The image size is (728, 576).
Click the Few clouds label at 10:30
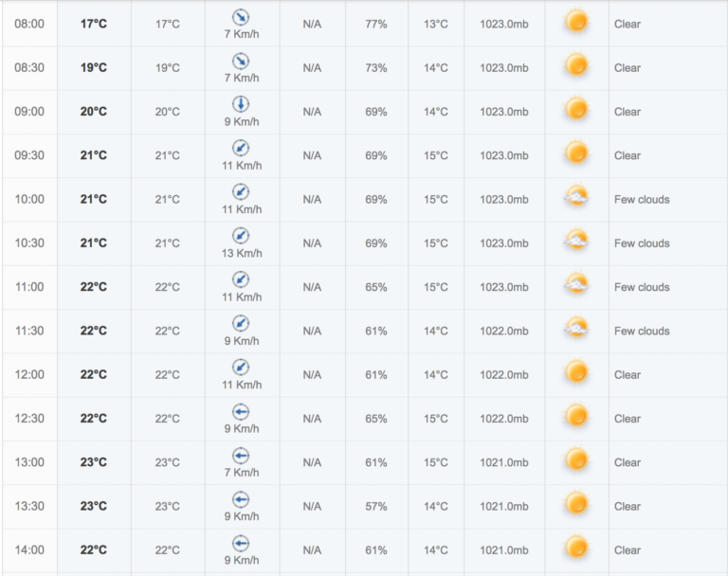(x=642, y=243)
